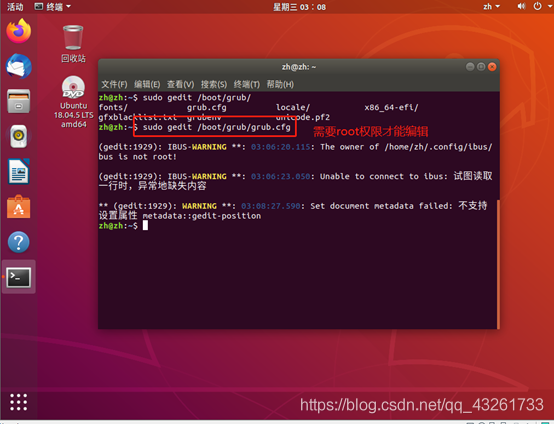Maximize the terminal window

tap(481, 66)
